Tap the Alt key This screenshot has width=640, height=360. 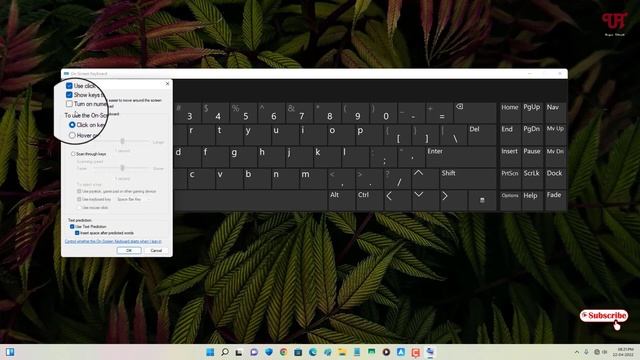click(342, 200)
